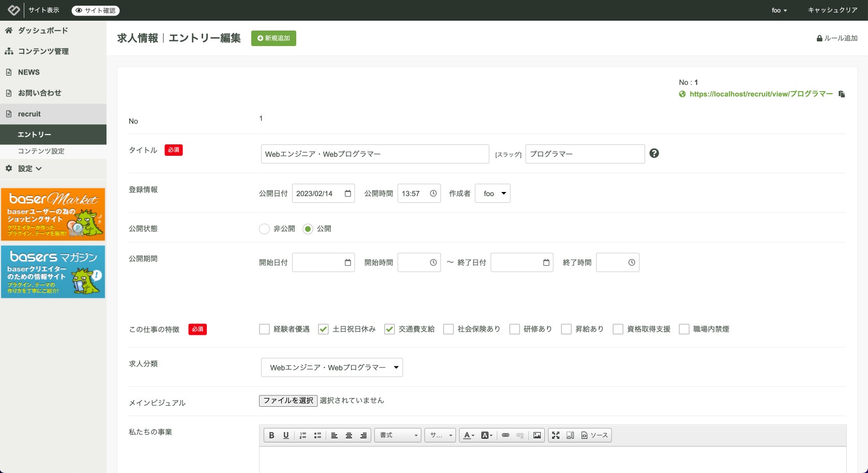Check the 経験者優遇 checkbox
The image size is (868, 473).
(x=265, y=329)
